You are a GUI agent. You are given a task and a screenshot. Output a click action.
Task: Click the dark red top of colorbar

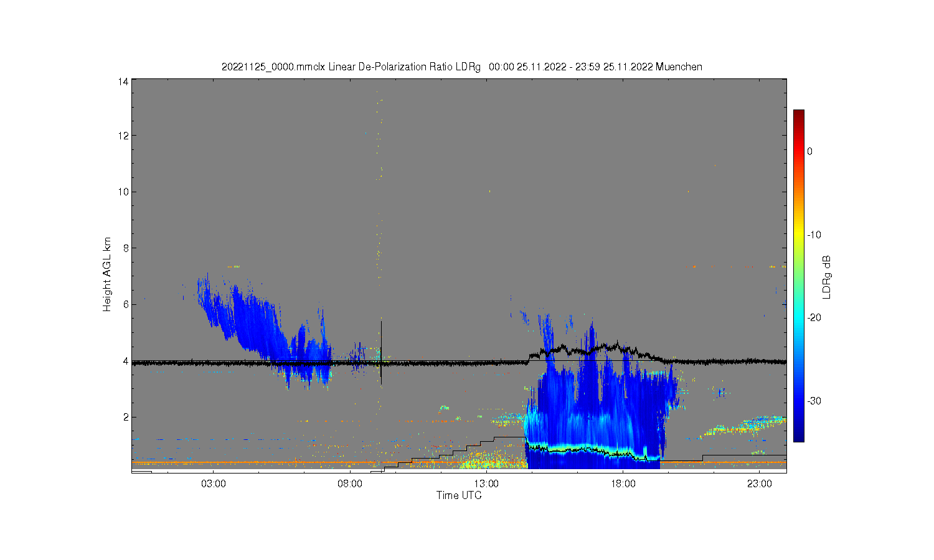pos(799,115)
